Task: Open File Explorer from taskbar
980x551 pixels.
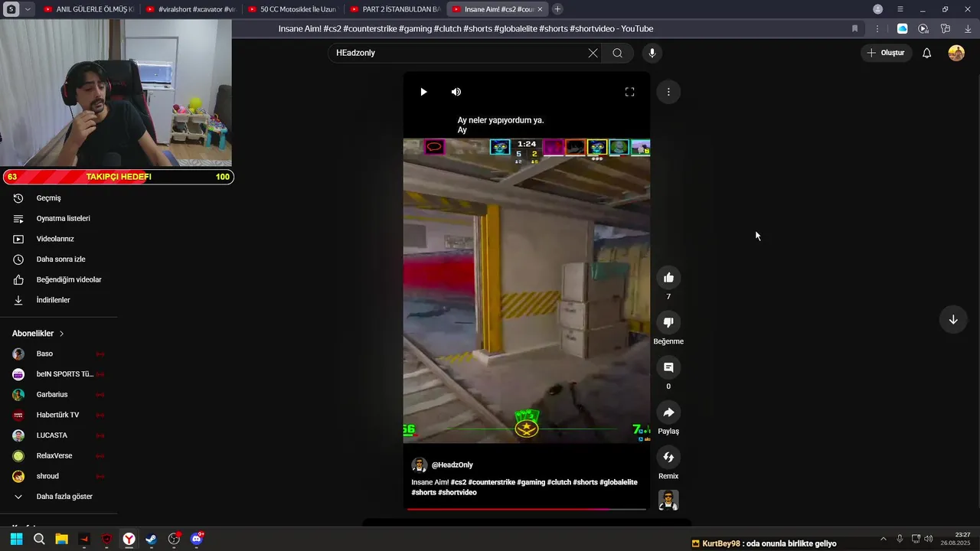Action: tap(61, 539)
